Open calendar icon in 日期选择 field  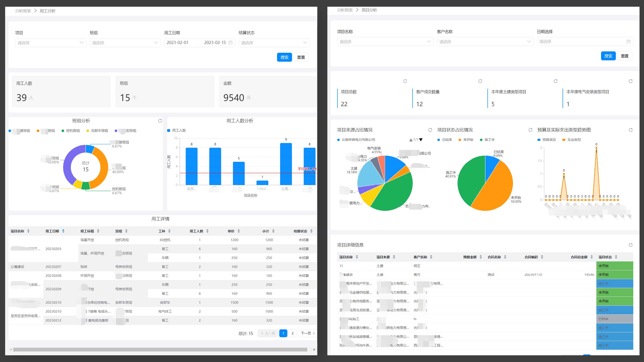628,42
